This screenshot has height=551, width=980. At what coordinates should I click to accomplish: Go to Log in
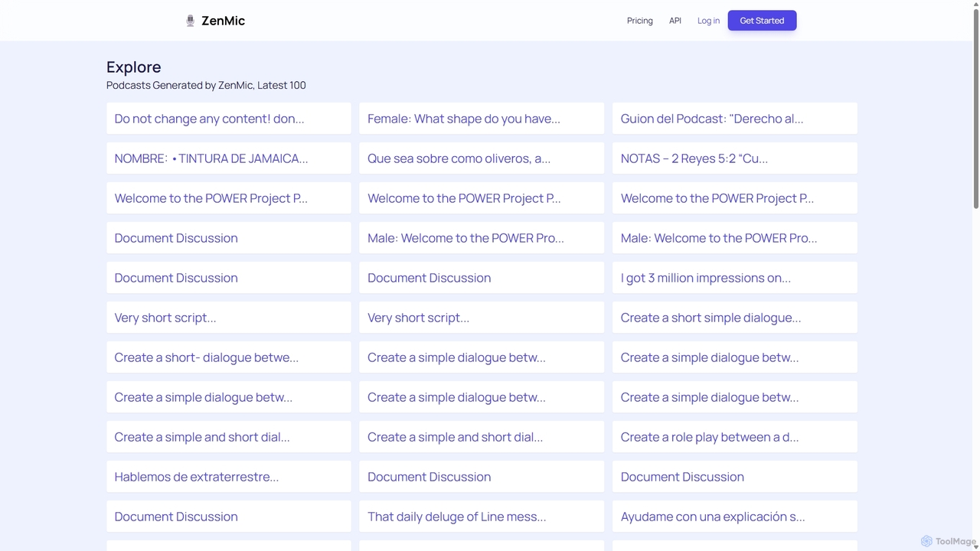click(708, 21)
